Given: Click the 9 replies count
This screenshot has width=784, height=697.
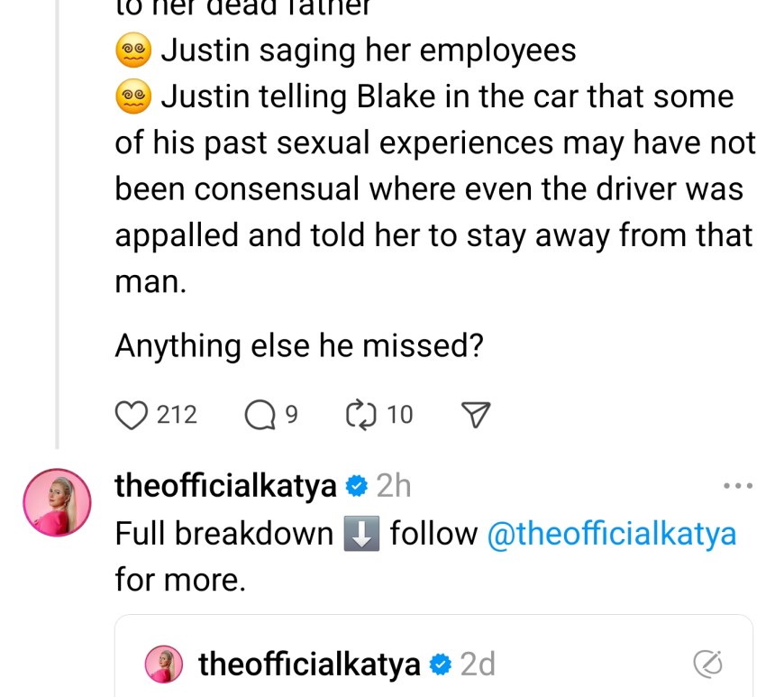Looking at the screenshot, I should tap(290, 415).
